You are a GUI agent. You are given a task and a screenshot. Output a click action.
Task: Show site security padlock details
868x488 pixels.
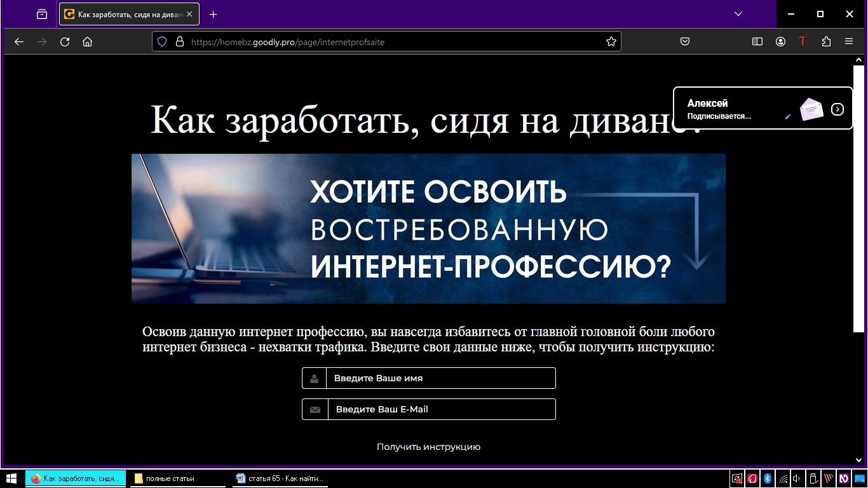[x=179, y=42]
